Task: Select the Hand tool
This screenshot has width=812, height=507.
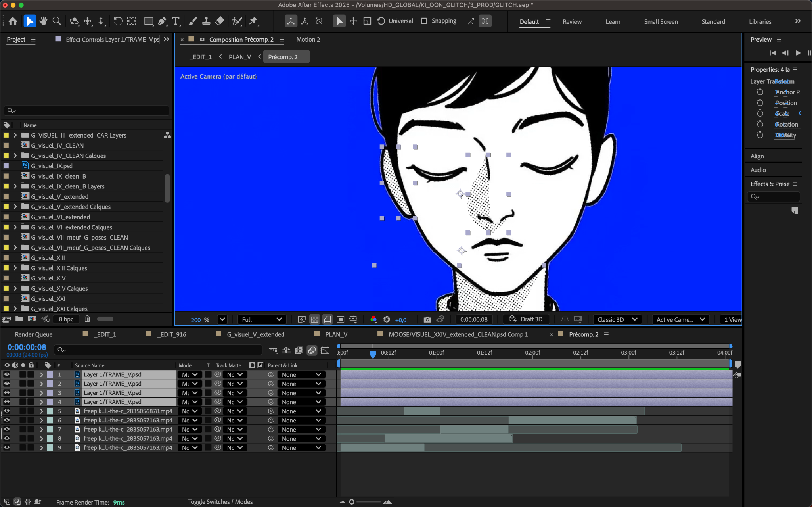Action: point(43,21)
